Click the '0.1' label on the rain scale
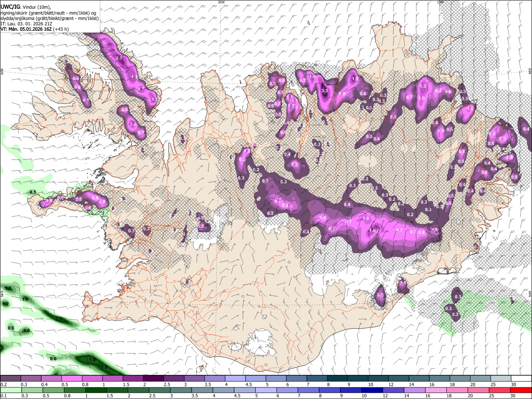The image size is (532, 399). coord(3,396)
